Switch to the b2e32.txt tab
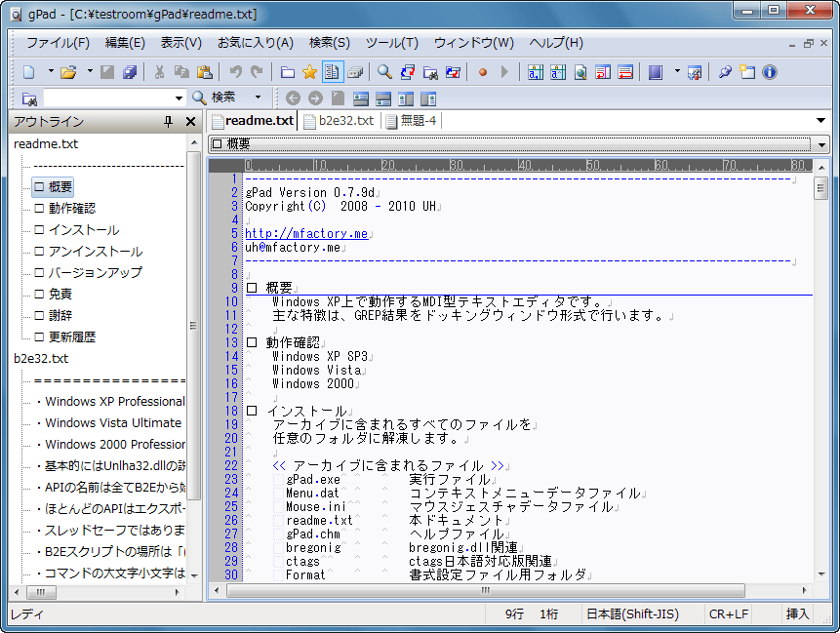This screenshot has width=840, height=633. 340,121
